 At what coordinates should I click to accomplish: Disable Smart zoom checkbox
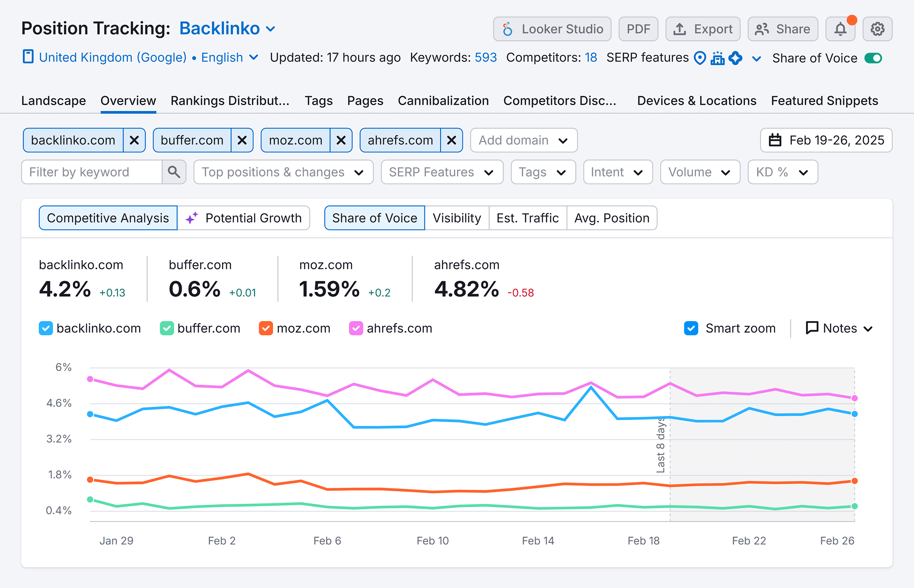[x=691, y=328]
